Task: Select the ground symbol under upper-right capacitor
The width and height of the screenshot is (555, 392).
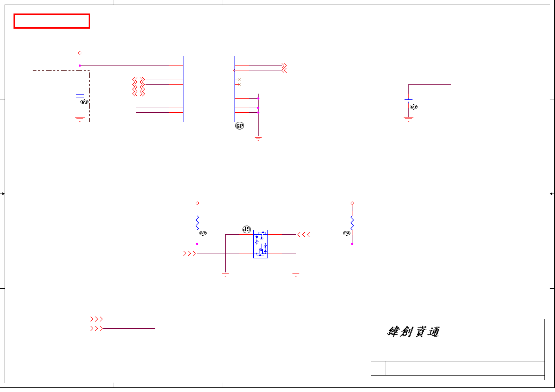Action: pyautogui.click(x=408, y=119)
